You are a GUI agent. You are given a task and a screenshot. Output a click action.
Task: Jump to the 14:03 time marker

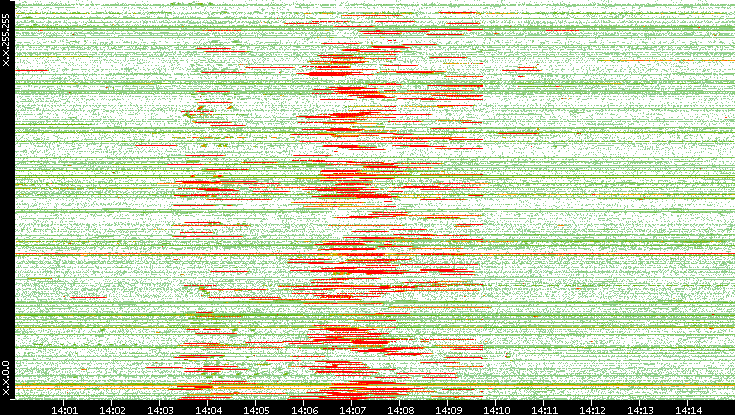(x=160, y=408)
